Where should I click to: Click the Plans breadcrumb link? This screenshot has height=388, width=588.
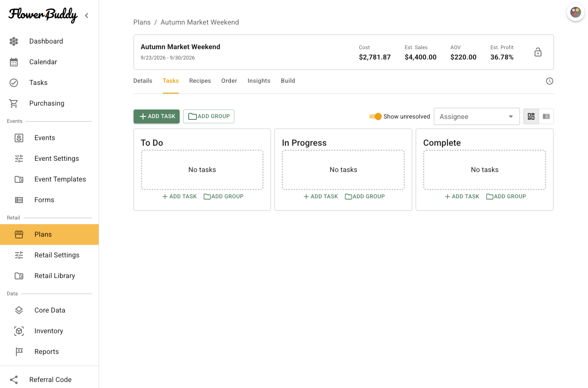click(x=142, y=22)
